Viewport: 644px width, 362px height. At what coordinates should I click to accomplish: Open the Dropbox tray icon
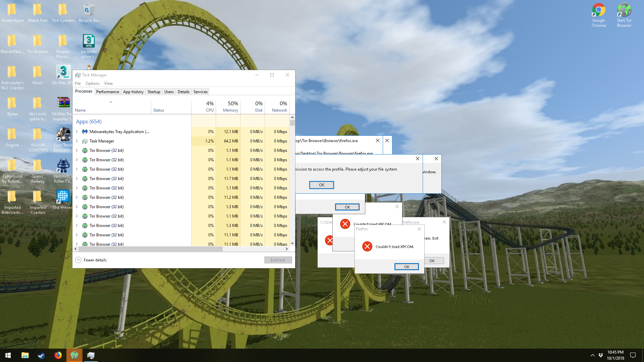coord(600,355)
